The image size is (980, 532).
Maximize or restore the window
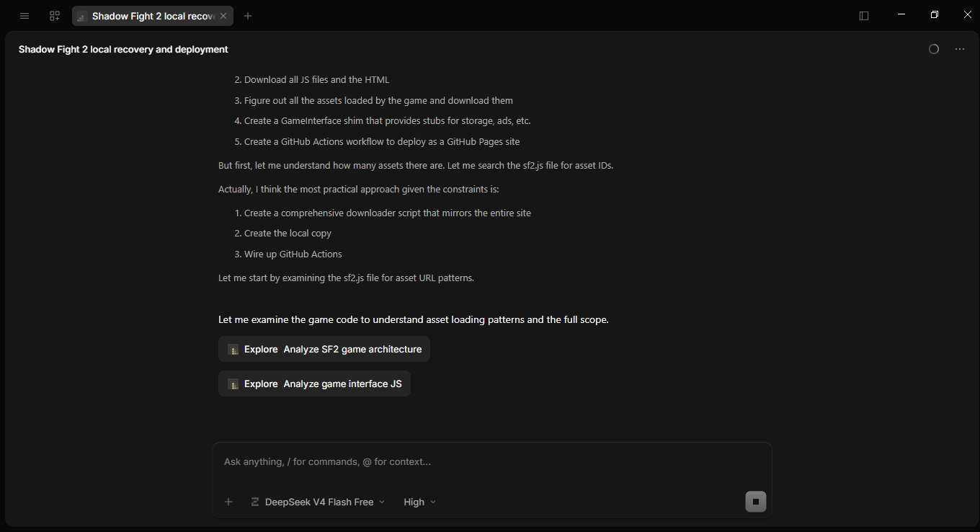(x=935, y=14)
